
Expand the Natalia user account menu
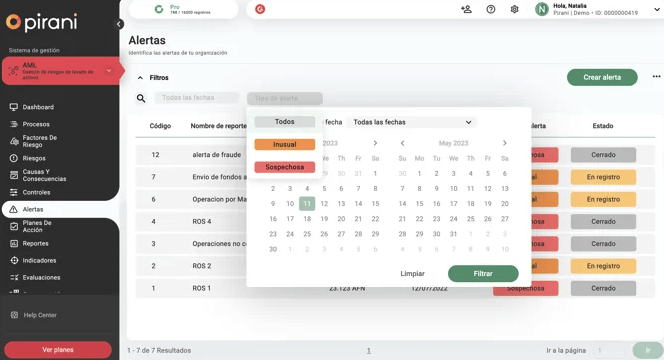pyautogui.click(x=656, y=9)
